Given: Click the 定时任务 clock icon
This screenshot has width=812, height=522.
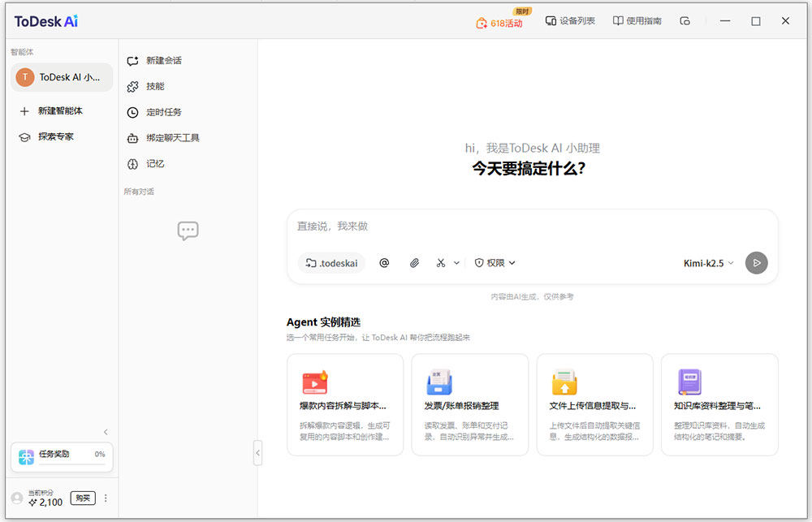Looking at the screenshot, I should pos(132,112).
